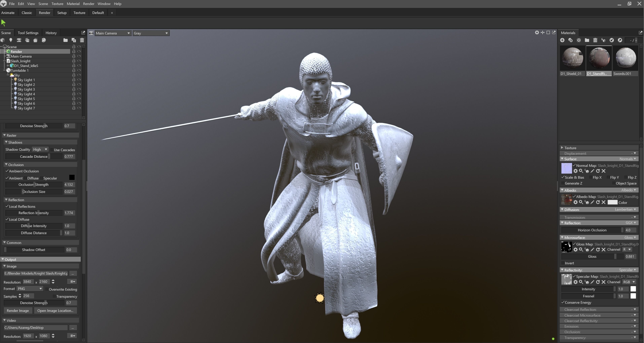The width and height of the screenshot is (644, 343).
Task: Find Albedo Map file with magnifier icon
Action: pyautogui.click(x=581, y=202)
